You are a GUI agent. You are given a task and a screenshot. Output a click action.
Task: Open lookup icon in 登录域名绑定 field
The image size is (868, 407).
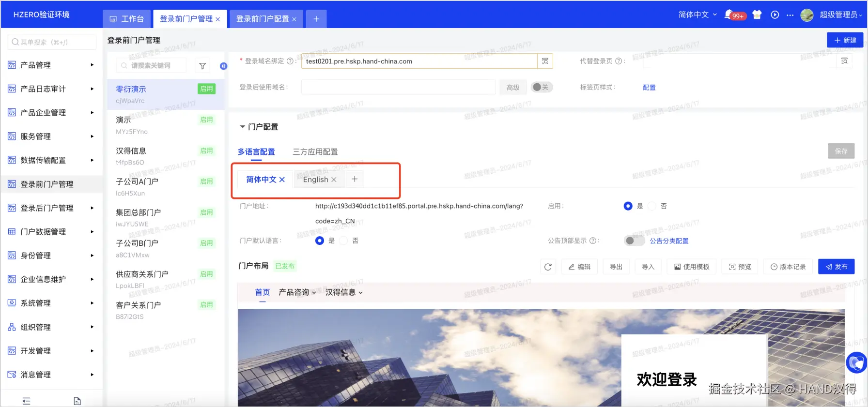[545, 61]
